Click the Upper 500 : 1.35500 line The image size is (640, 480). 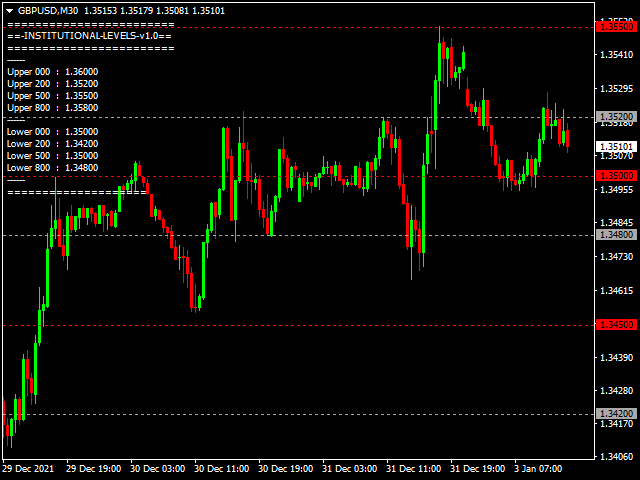pyautogui.click(x=53, y=96)
